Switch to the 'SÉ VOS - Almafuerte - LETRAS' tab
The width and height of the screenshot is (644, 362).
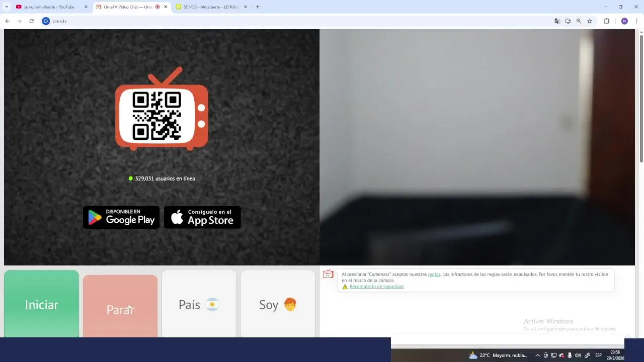(x=211, y=7)
